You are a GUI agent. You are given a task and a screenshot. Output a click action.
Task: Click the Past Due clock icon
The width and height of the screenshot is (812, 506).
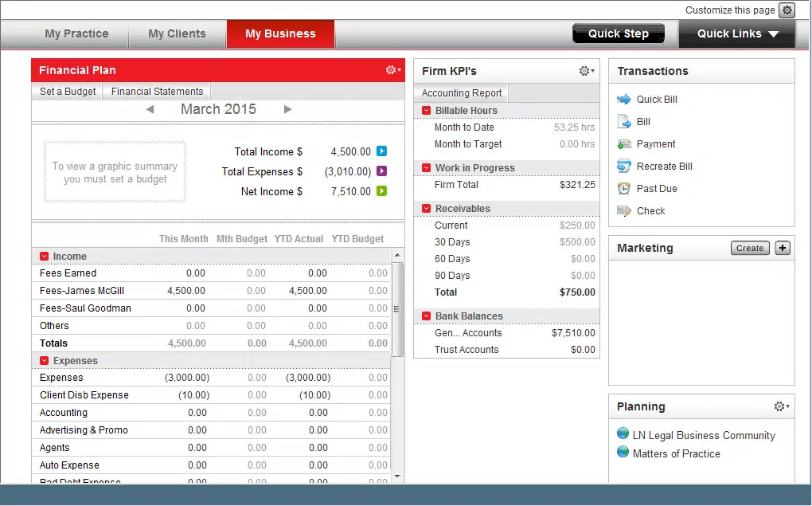624,189
